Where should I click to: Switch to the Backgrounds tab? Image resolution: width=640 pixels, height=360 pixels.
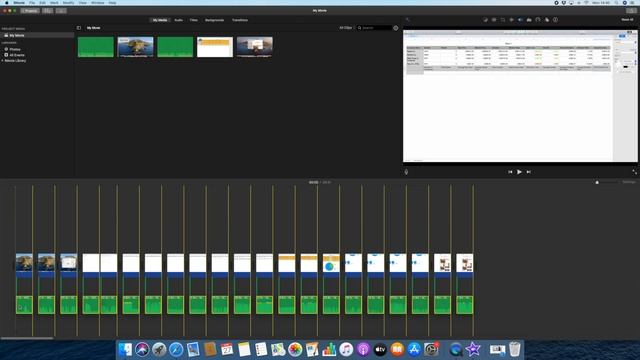point(214,20)
